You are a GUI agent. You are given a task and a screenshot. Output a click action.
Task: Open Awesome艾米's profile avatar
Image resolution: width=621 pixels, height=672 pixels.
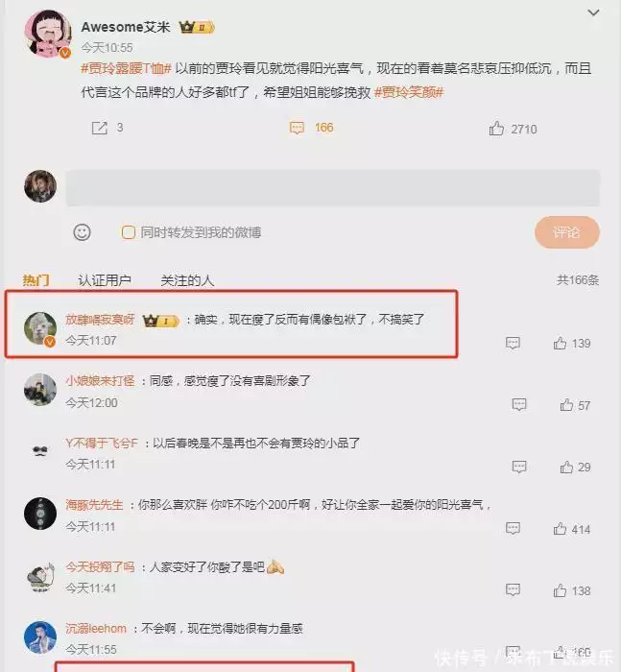(x=47, y=33)
